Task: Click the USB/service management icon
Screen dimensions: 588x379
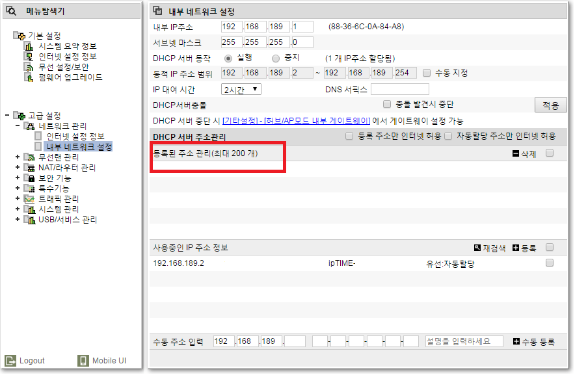Action: [x=29, y=220]
